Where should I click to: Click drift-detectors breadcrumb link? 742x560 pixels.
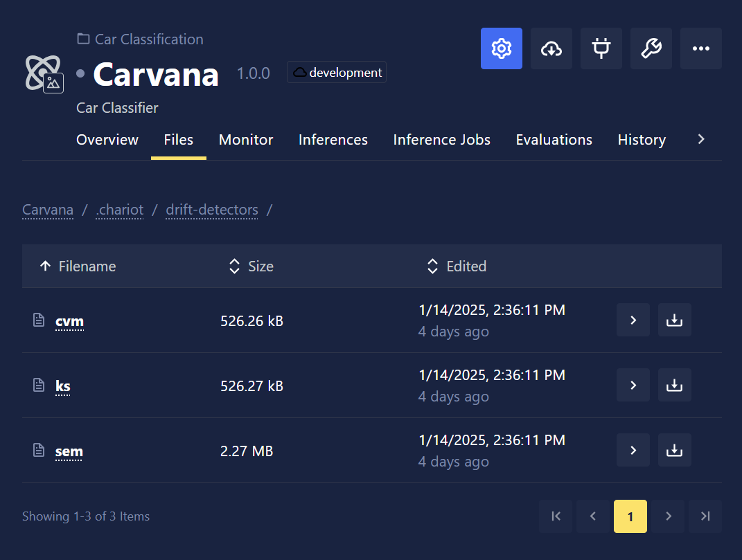point(212,210)
